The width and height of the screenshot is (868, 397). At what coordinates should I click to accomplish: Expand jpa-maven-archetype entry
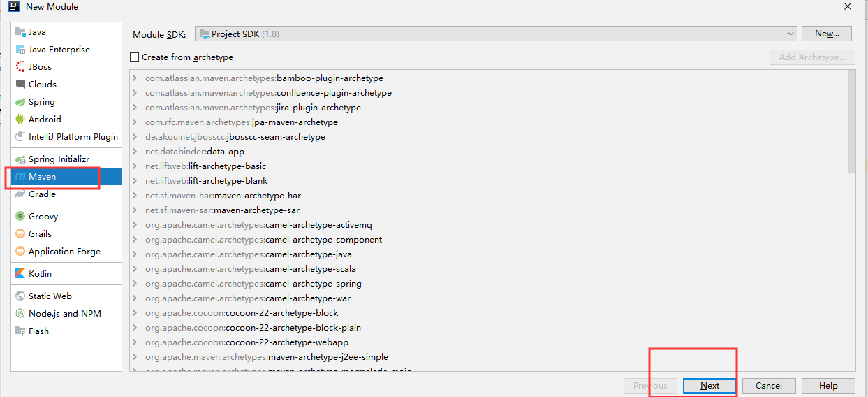[x=135, y=122]
